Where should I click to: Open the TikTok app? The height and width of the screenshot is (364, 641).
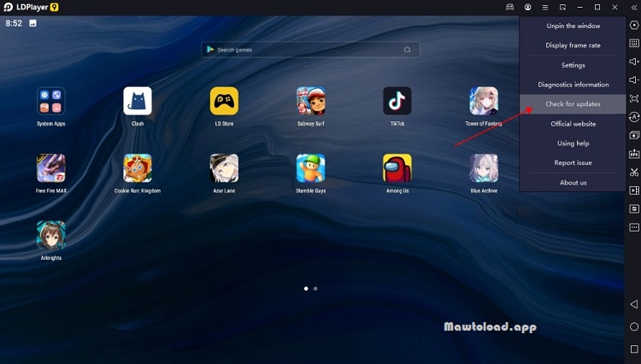pos(397,101)
